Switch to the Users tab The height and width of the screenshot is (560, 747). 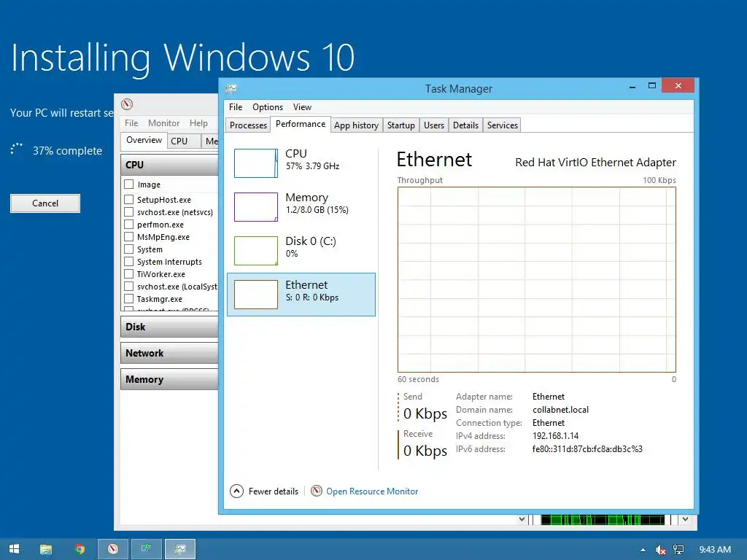coord(434,125)
